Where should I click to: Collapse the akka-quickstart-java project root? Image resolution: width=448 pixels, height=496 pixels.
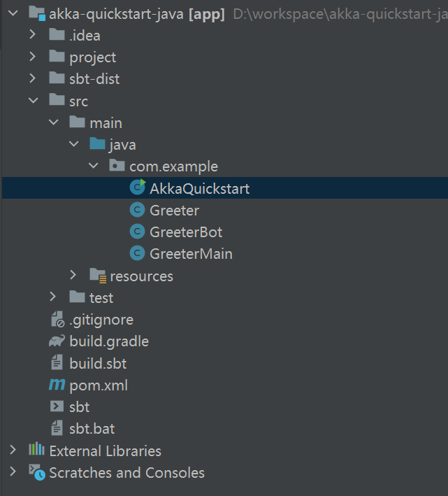coord(13,13)
